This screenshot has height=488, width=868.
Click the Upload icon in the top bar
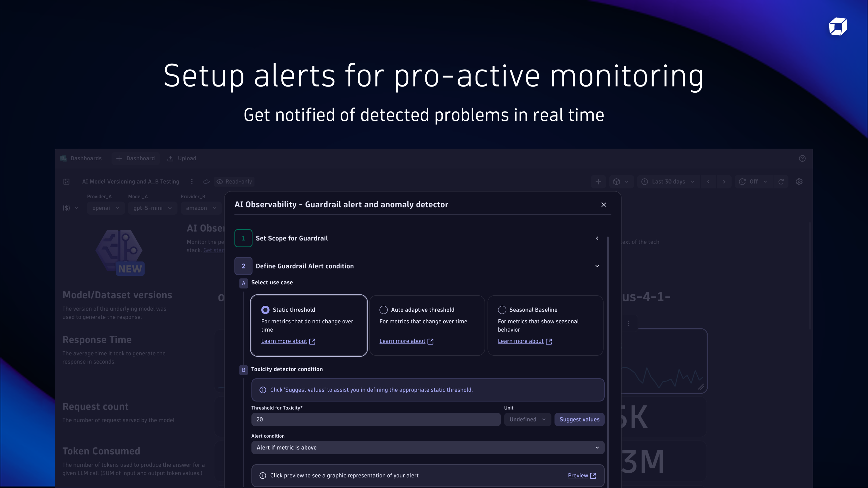(170, 158)
